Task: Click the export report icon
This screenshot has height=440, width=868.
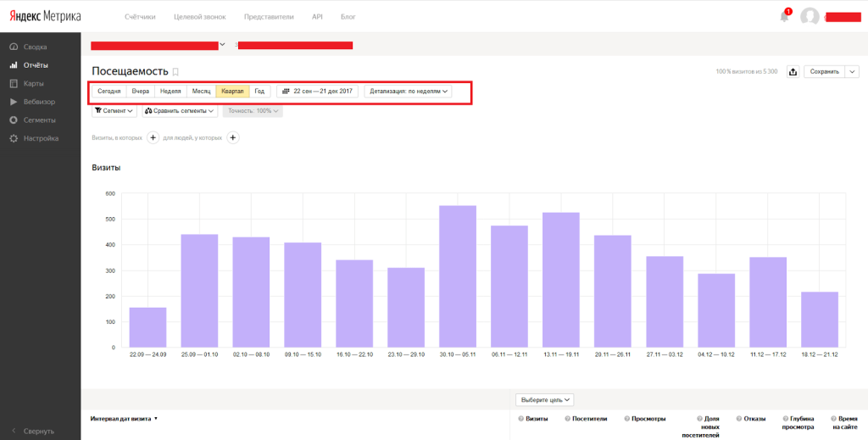Action: click(793, 72)
